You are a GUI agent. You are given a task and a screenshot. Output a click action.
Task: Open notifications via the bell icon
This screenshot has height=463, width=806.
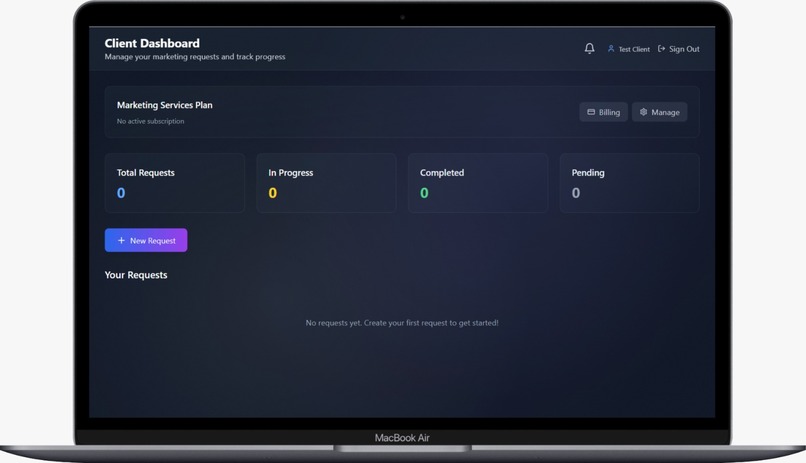click(590, 48)
